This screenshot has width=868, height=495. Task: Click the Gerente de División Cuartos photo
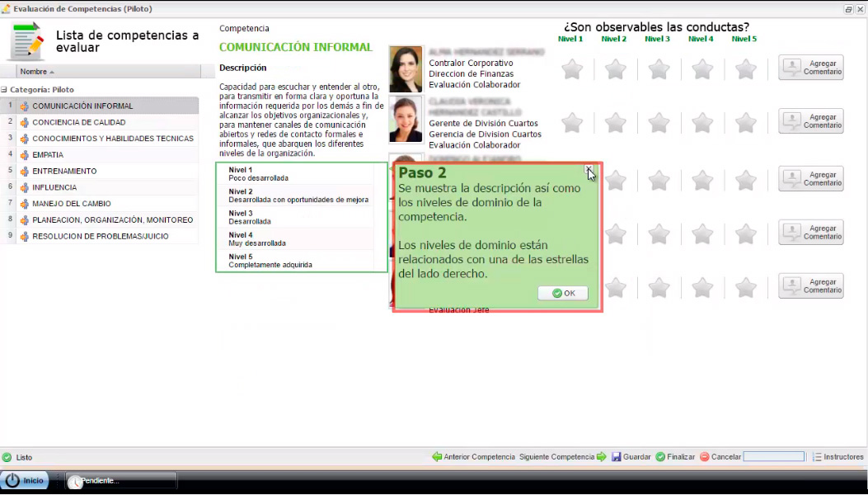click(406, 120)
